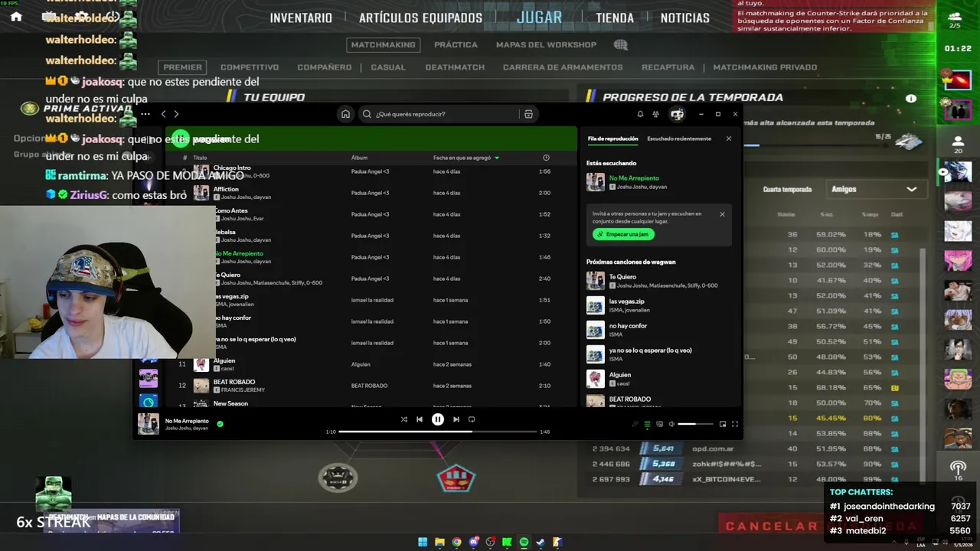
Task: Select the 'BEAT ROBADO' row in the playlist
Action: 371,386
